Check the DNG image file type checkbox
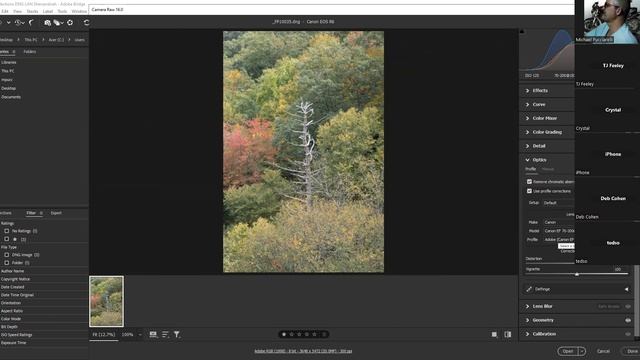640x360 pixels. [x=7, y=255]
